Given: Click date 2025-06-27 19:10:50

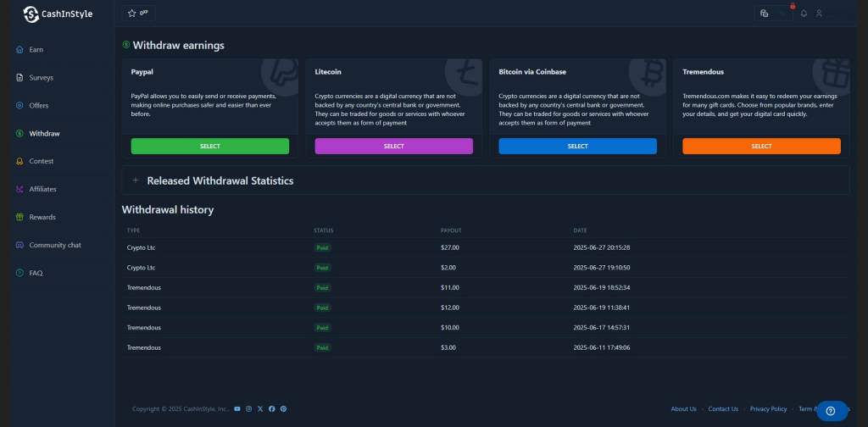Looking at the screenshot, I should pos(602,268).
